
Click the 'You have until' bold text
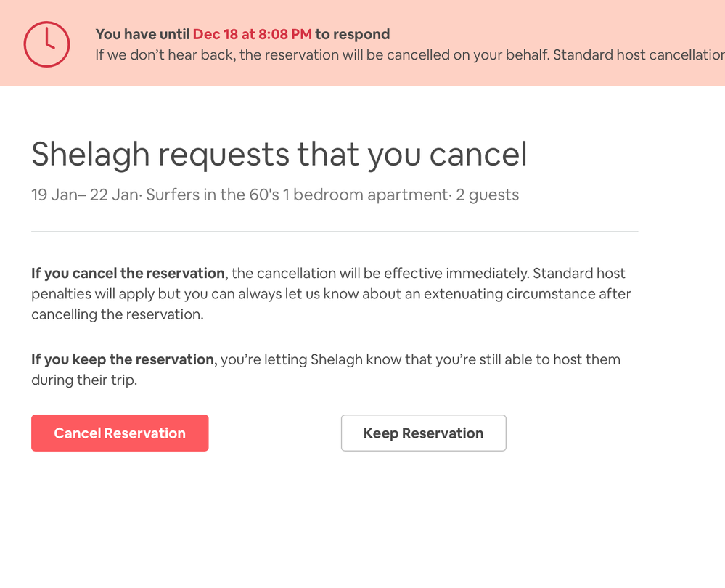click(142, 34)
